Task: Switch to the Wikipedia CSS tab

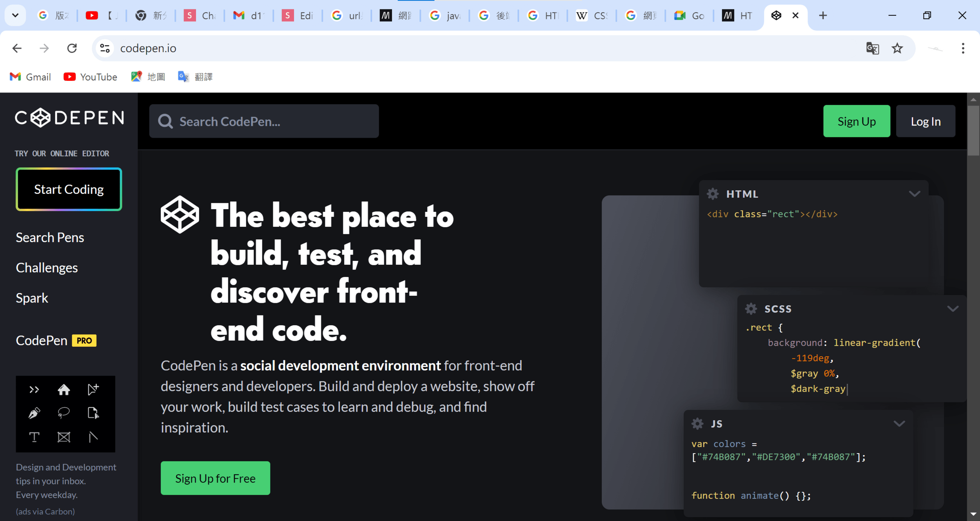Action: (592, 16)
